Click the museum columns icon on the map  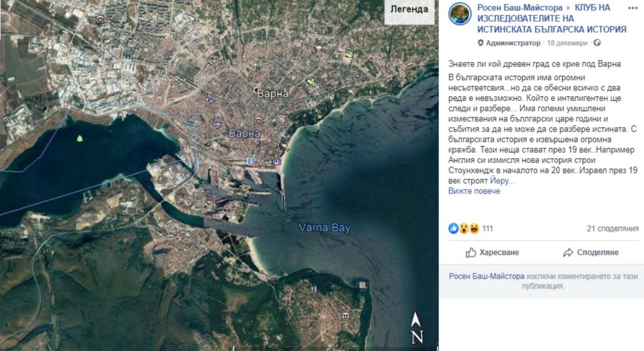click(x=345, y=317)
